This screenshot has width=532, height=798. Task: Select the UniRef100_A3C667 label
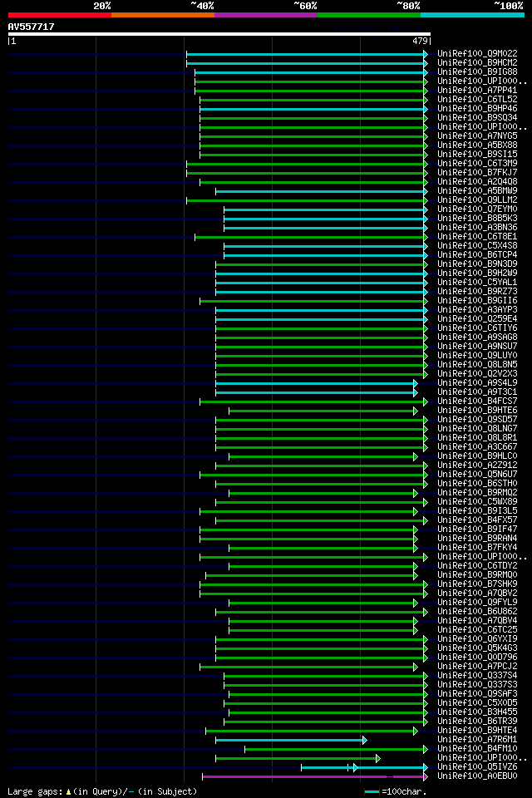click(x=477, y=447)
